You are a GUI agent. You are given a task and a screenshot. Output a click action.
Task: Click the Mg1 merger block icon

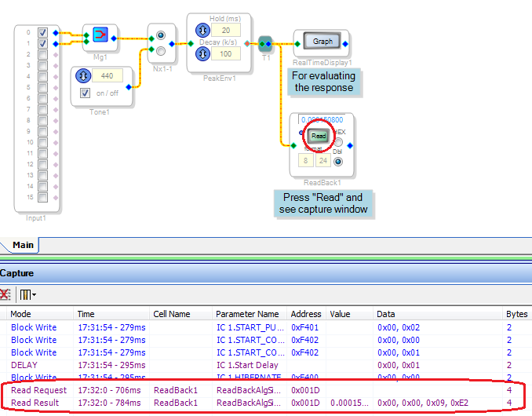click(100, 35)
